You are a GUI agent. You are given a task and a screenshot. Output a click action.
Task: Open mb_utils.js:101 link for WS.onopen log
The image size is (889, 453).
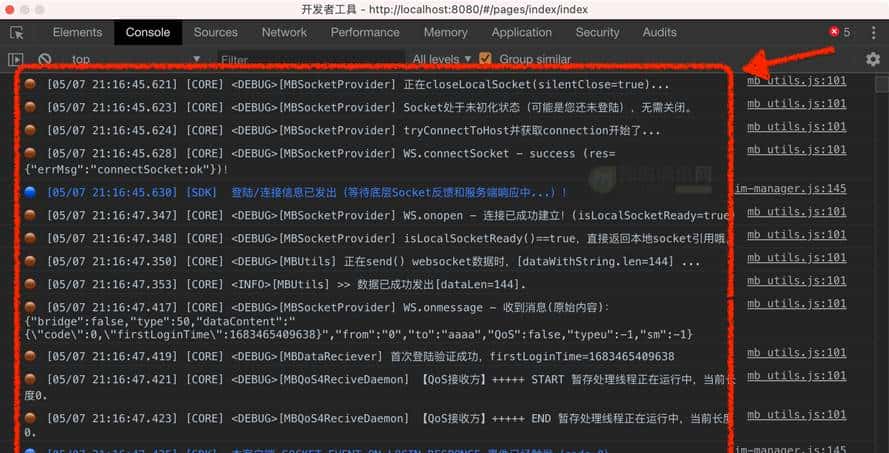(797, 211)
